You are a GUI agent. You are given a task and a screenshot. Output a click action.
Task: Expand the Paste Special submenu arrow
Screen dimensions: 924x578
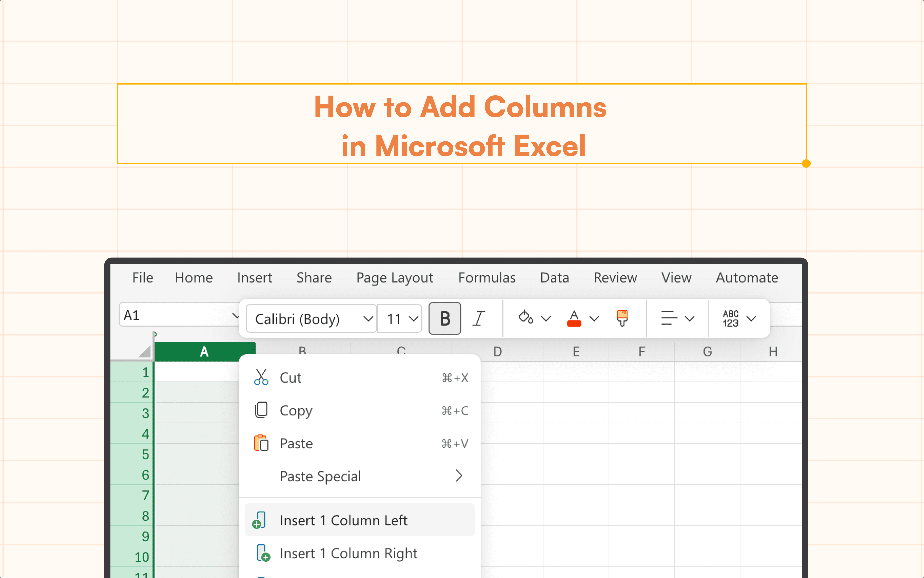click(x=459, y=476)
